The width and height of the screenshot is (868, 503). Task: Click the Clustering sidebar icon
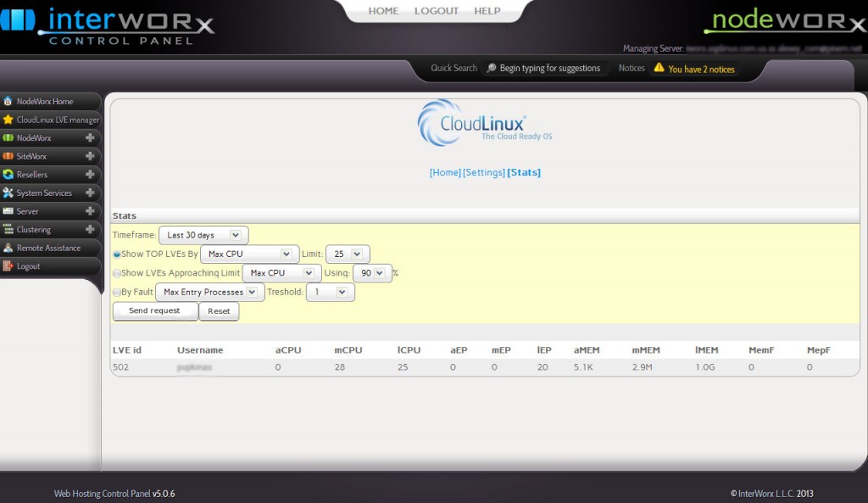(8, 229)
